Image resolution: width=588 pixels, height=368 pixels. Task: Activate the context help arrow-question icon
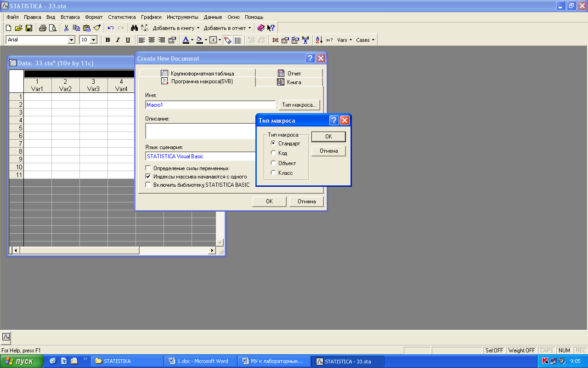coord(271,28)
